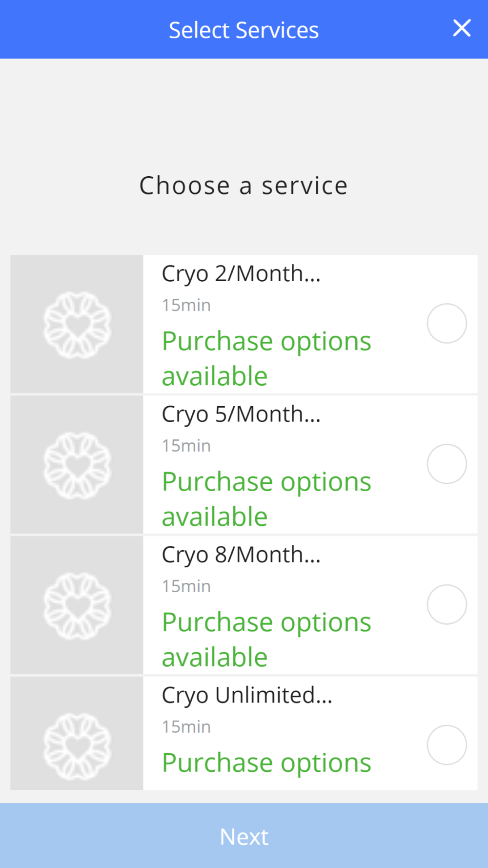Enable the Cryo 8/Month radio button
Viewport: 488px width, 868px height.
pos(447,604)
